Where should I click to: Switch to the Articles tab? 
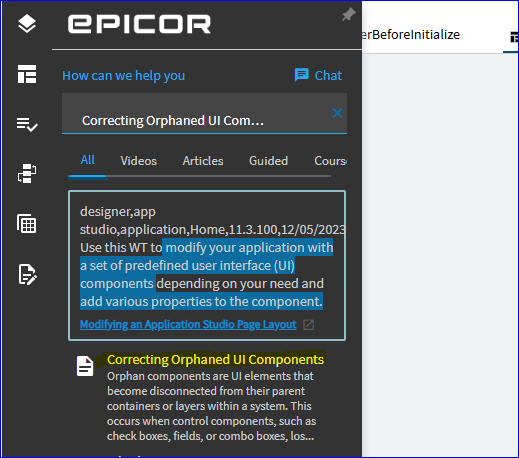click(x=203, y=161)
